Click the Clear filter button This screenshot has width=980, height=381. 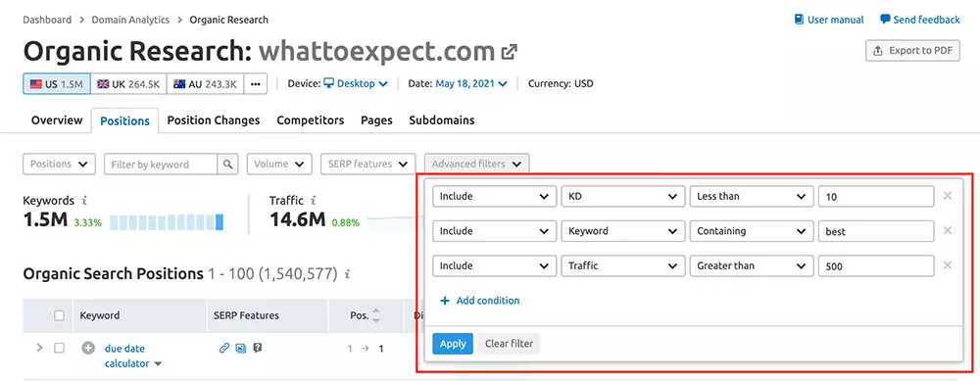tap(509, 344)
